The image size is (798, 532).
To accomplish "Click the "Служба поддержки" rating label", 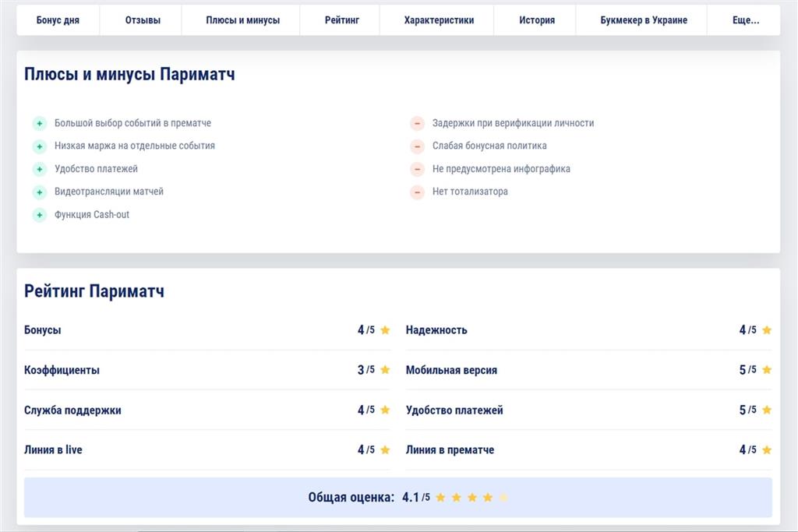I will 72,410.
